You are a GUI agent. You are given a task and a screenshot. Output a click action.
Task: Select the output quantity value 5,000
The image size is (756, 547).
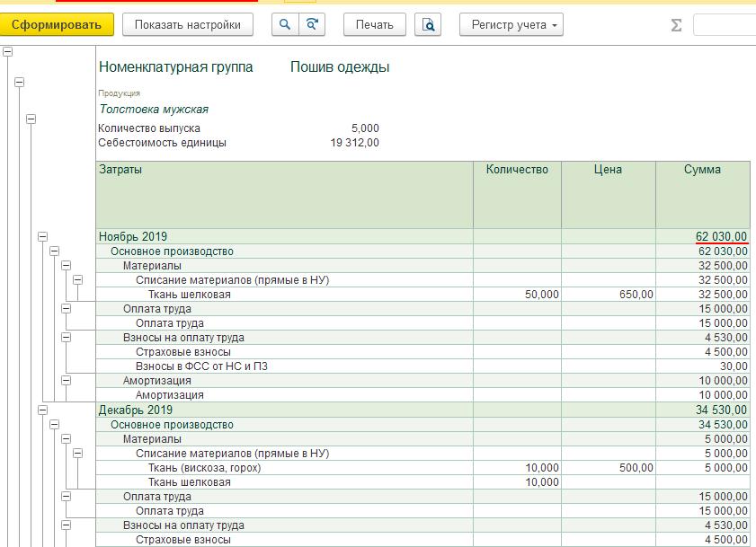(x=365, y=128)
